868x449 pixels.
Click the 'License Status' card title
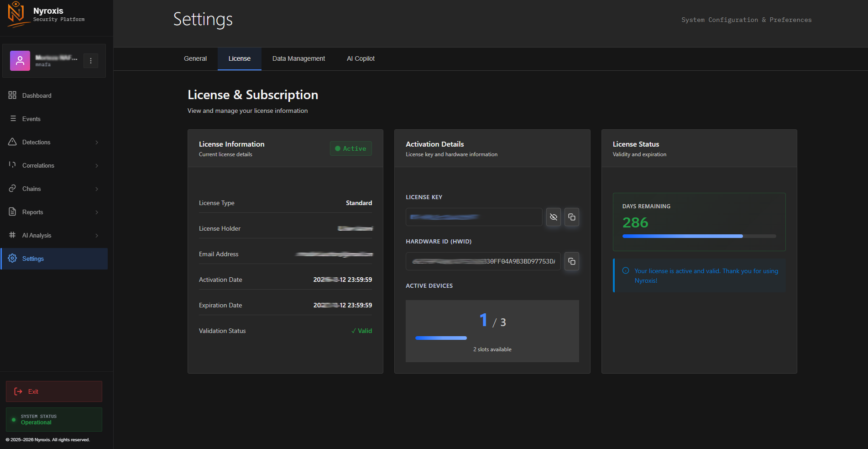click(636, 144)
